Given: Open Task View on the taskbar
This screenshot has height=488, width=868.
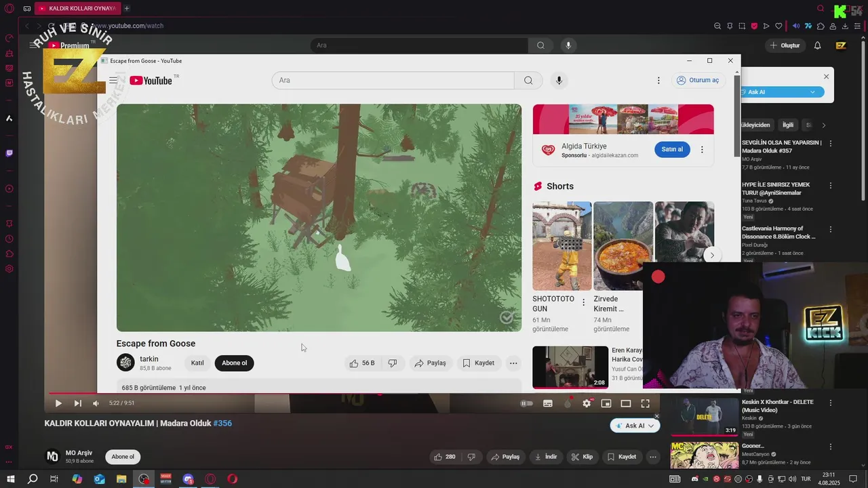Looking at the screenshot, I should [x=54, y=479].
